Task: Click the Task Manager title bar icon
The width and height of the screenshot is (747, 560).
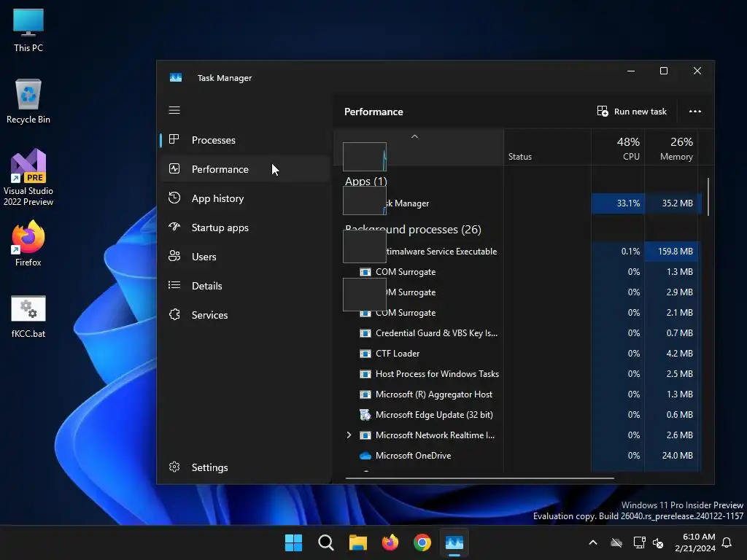Action: click(x=176, y=77)
